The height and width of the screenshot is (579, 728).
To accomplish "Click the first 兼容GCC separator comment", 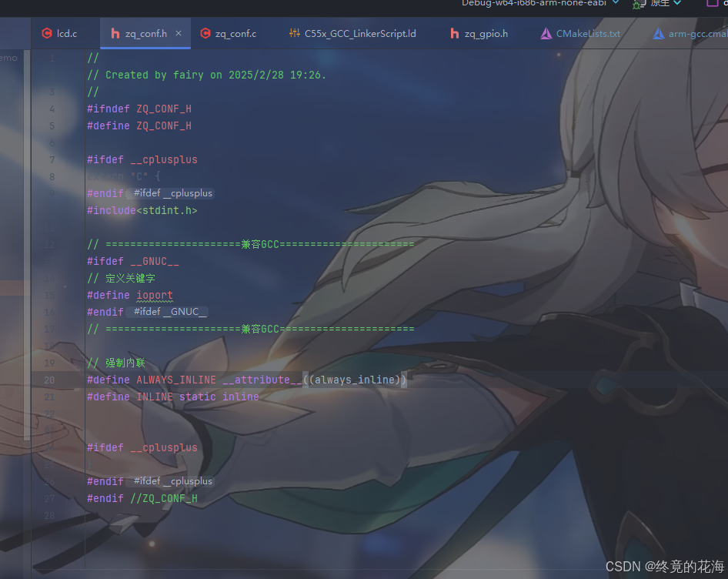I will click(251, 244).
